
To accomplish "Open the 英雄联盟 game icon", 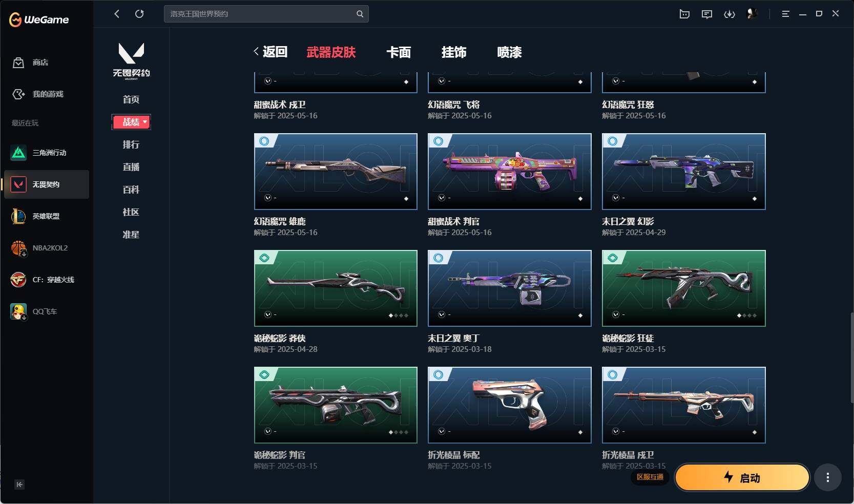I will 18,216.
